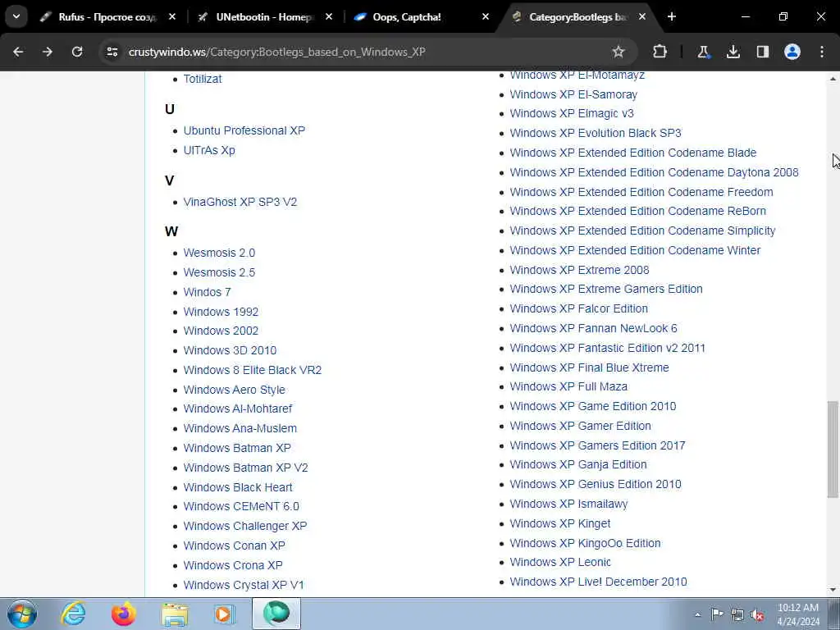Viewport: 840px width, 630px height.
Task: Open the clock showing 10:12 AM
Action: [798, 614]
